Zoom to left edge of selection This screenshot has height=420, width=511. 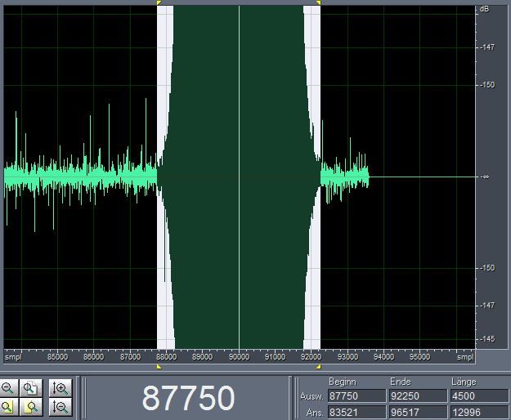pyautogui.click(x=8, y=407)
